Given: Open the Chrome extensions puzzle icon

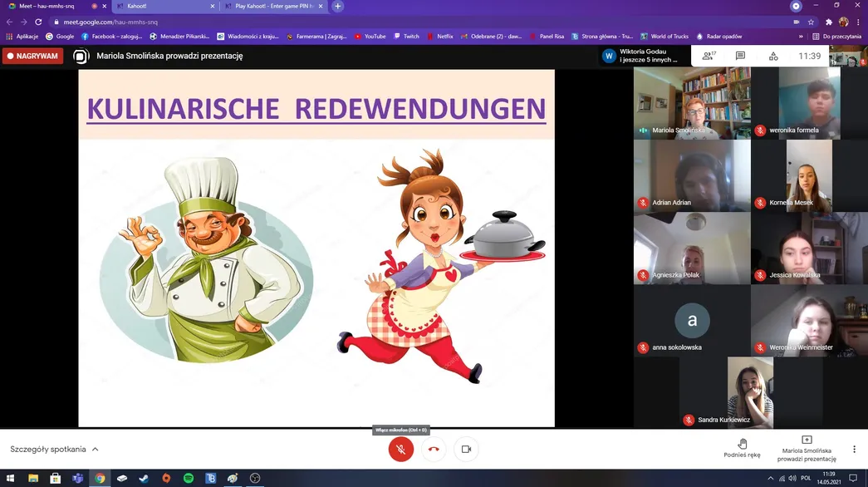Looking at the screenshot, I should 829,22.
